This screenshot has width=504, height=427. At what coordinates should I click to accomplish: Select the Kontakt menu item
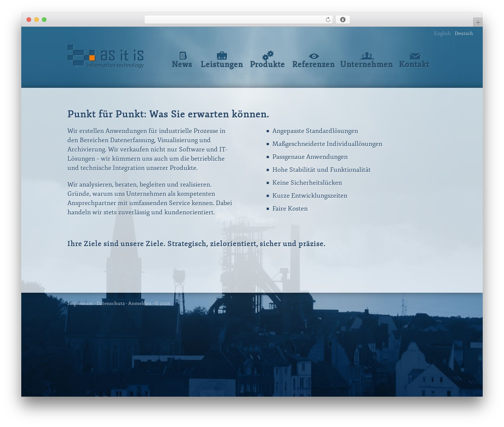click(x=414, y=64)
